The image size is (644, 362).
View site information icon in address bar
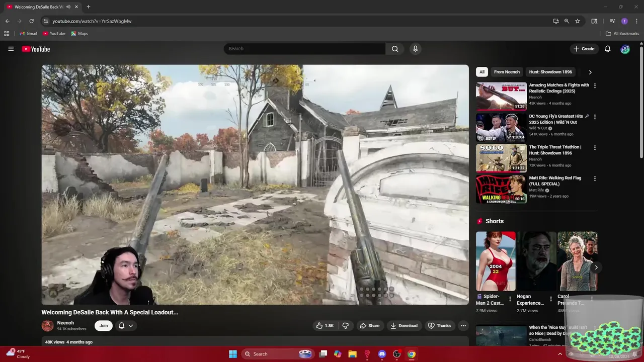46,21
